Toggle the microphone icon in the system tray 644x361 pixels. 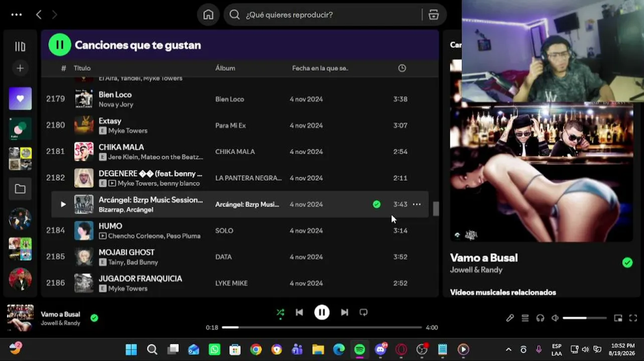click(x=539, y=349)
